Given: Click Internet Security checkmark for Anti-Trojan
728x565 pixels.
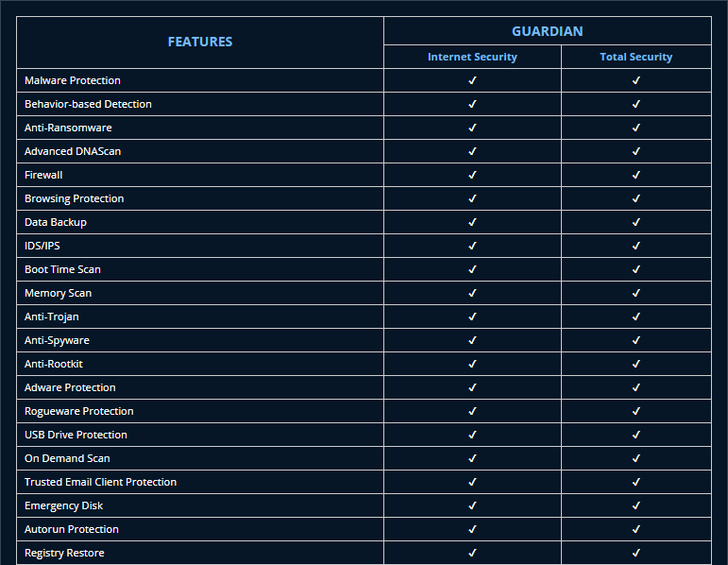Looking at the screenshot, I should tap(472, 317).
